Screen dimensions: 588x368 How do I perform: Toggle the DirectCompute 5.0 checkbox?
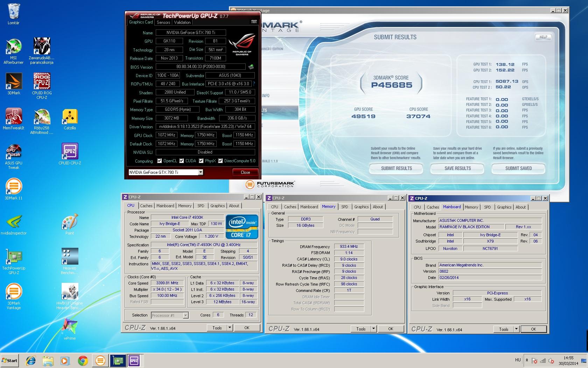coord(220,161)
